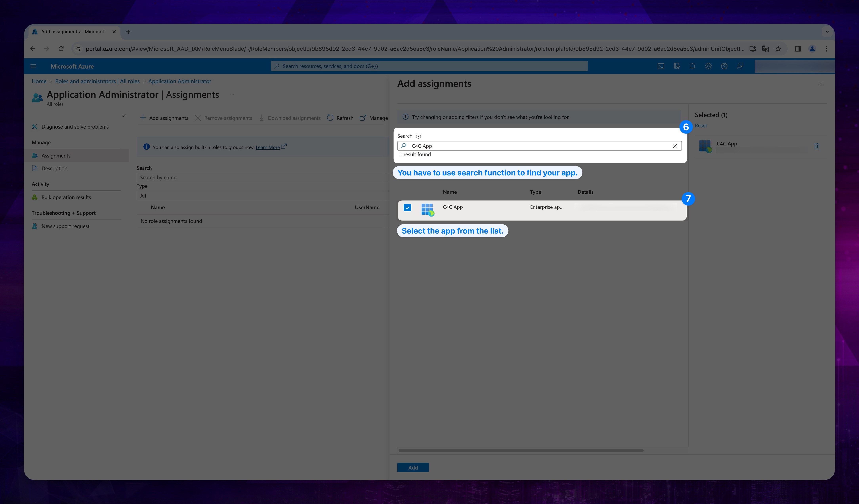Viewport: 859px width, 504px height.
Task: Open New support request
Action: pos(65,226)
